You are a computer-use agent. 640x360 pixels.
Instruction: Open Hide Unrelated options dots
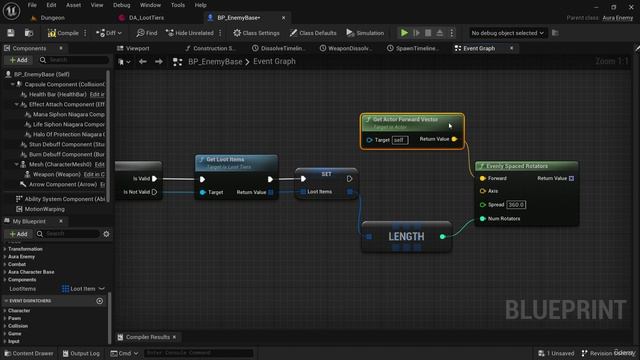(x=220, y=33)
